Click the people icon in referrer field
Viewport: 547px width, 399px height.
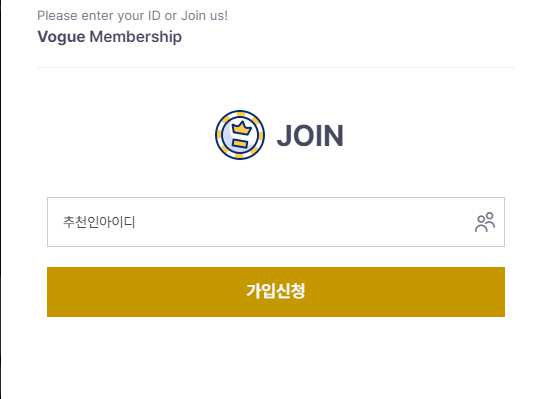(485, 222)
